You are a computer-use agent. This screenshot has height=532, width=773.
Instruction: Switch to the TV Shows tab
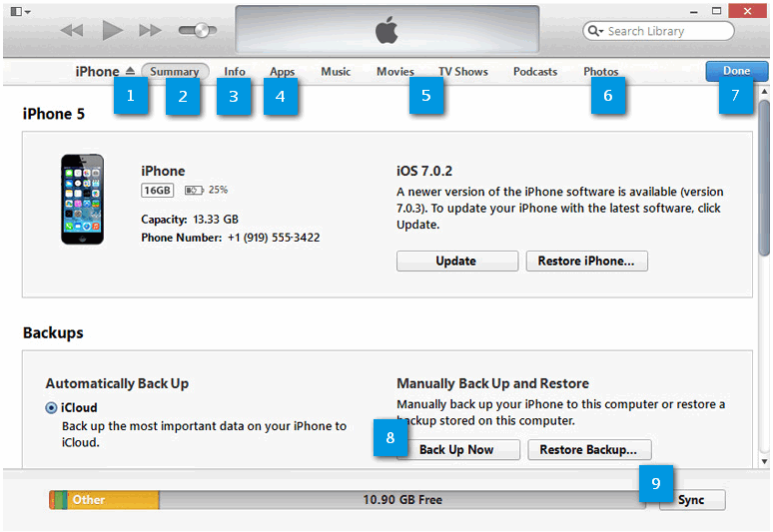tap(463, 72)
